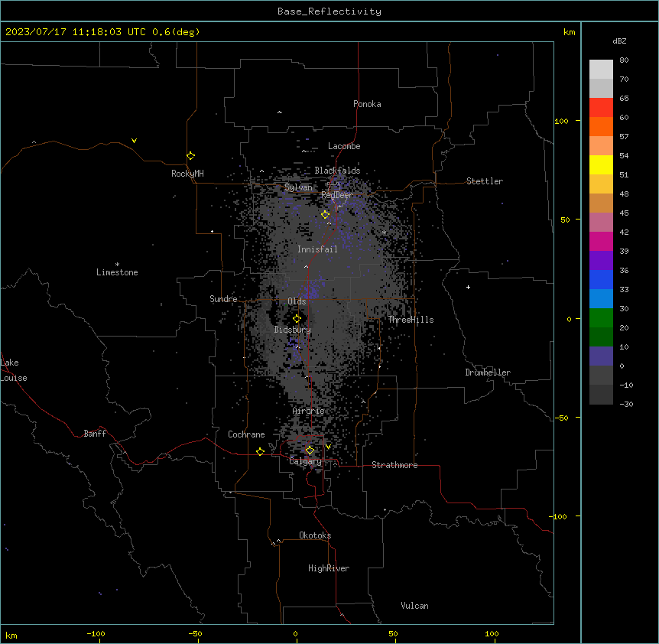This screenshot has height=644, width=659.
Task: Click the RockyMH label
Action: pos(187,174)
